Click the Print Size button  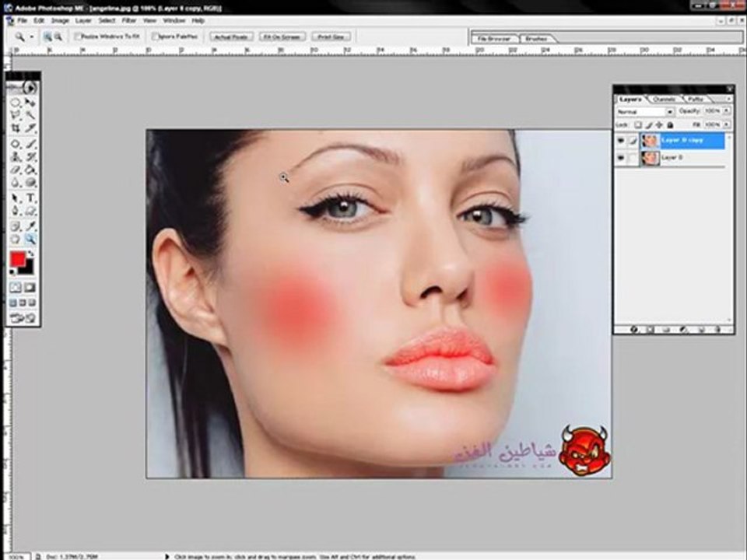pos(331,37)
